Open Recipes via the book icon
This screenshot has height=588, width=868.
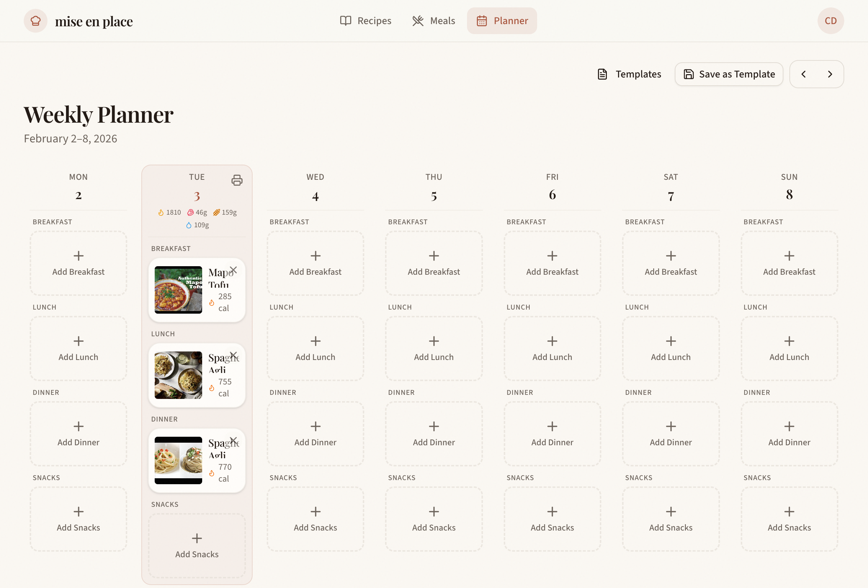tap(345, 20)
